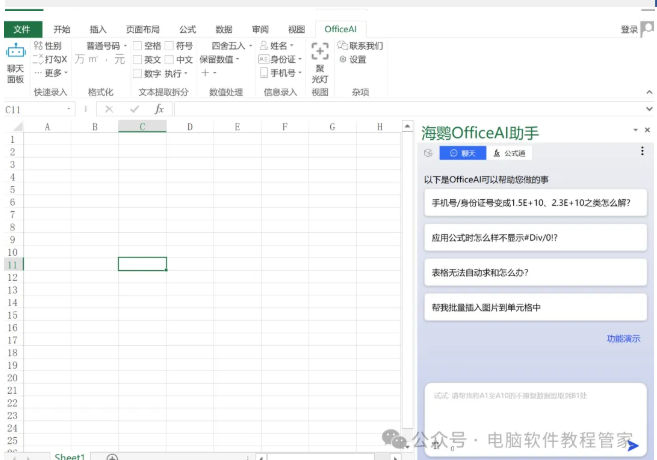The width and height of the screenshot is (657, 460).
Task: Open the assistant panel options dropdown arrow
Action: [636, 130]
